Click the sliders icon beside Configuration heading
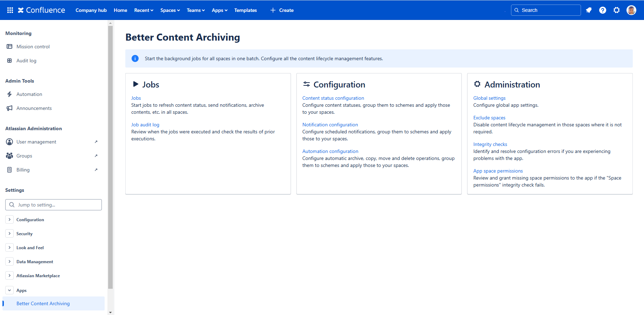644x315 pixels. 307,84
